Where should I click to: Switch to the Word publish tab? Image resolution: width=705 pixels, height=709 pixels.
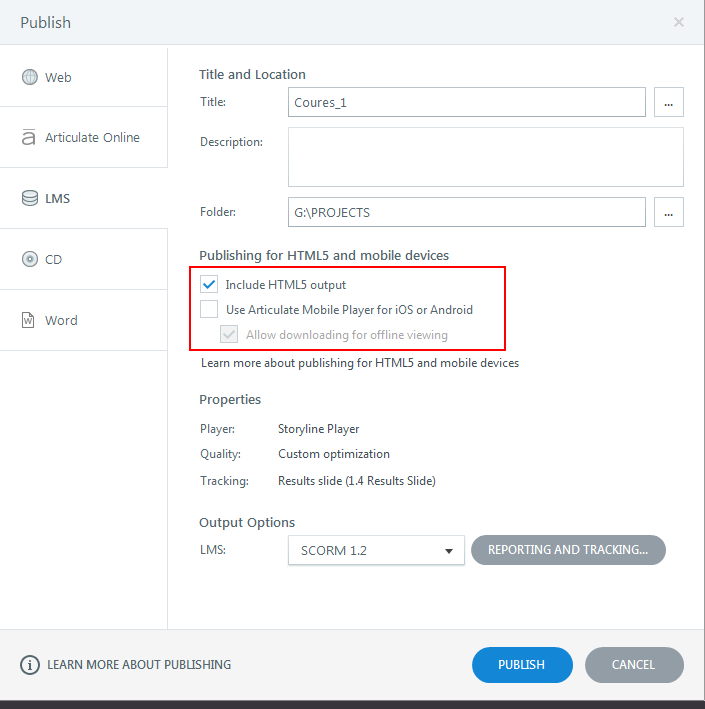pos(61,321)
